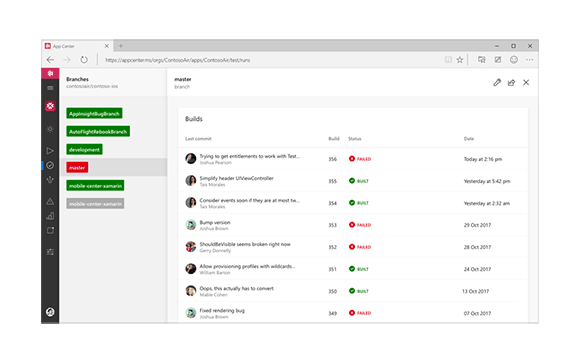Open the Build play icon in sidebar
The width and height of the screenshot is (580, 363).
pyautogui.click(x=50, y=151)
